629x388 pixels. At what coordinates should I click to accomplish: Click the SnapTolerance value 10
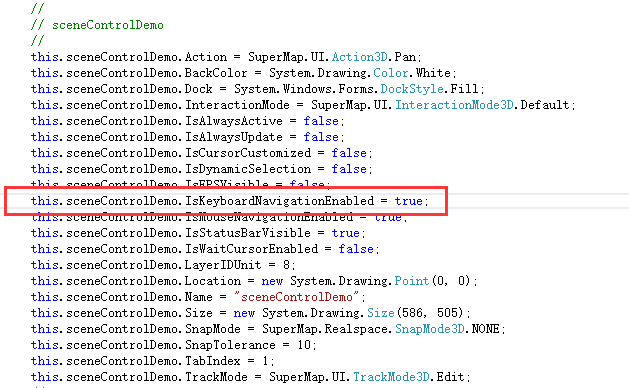point(304,345)
